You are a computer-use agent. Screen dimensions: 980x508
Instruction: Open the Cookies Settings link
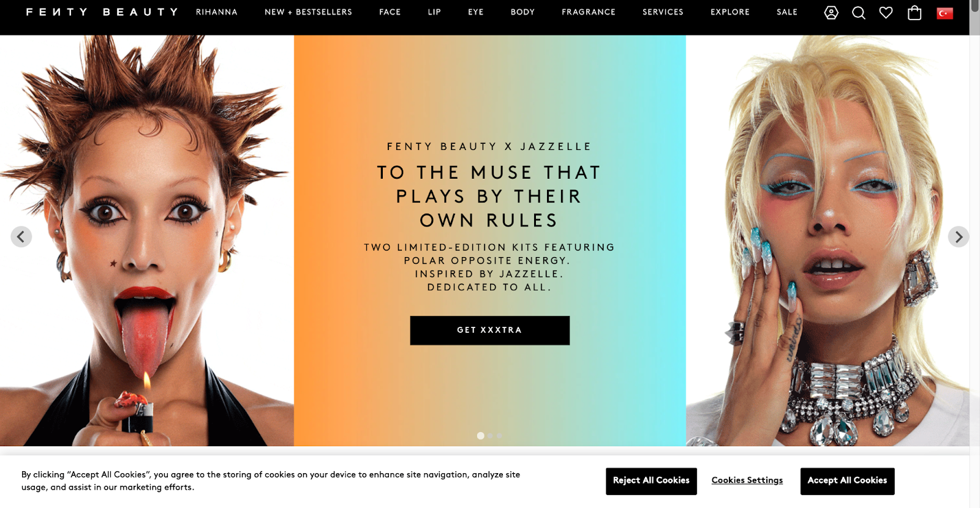pos(747,480)
